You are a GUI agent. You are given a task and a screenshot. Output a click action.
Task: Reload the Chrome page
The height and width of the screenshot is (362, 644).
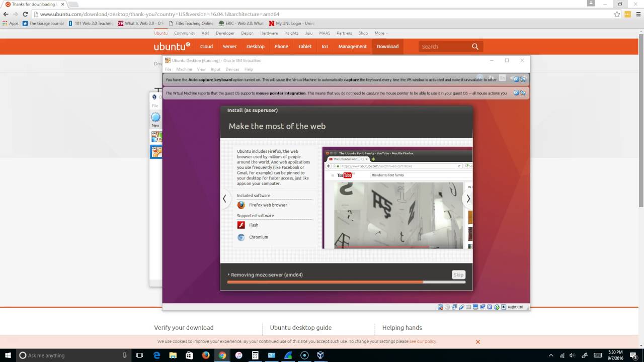tap(25, 14)
